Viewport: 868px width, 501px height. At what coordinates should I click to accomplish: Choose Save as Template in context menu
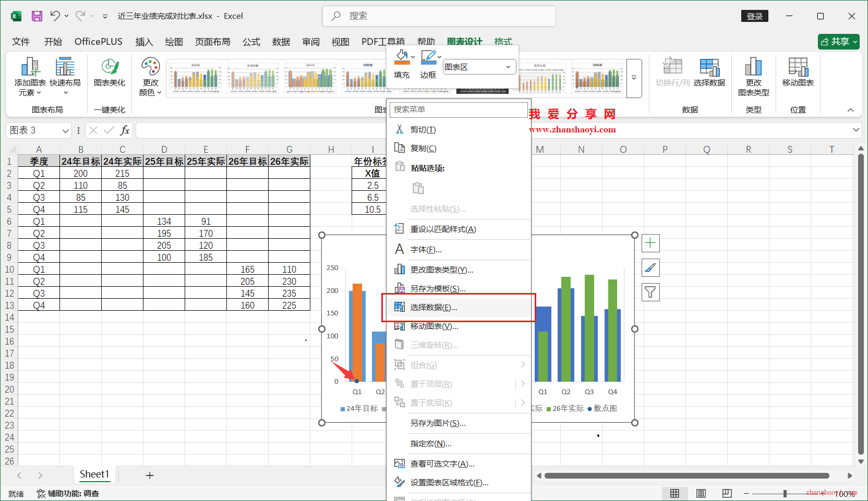tap(459, 288)
